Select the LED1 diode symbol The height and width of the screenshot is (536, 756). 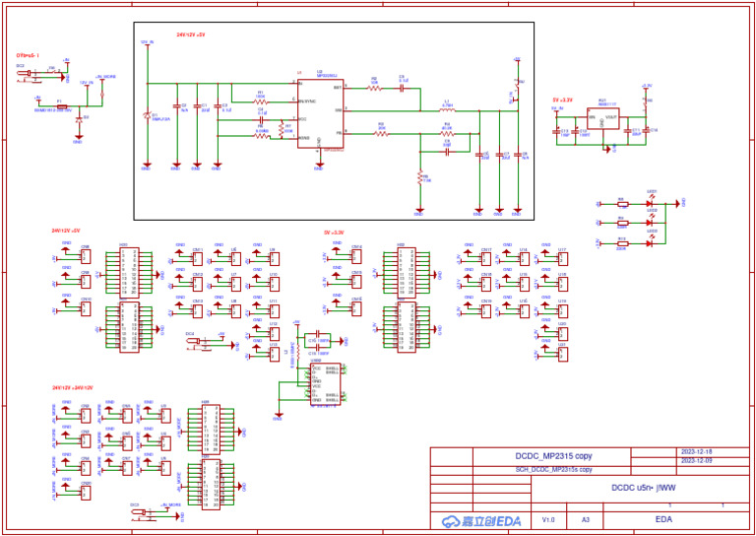point(651,203)
